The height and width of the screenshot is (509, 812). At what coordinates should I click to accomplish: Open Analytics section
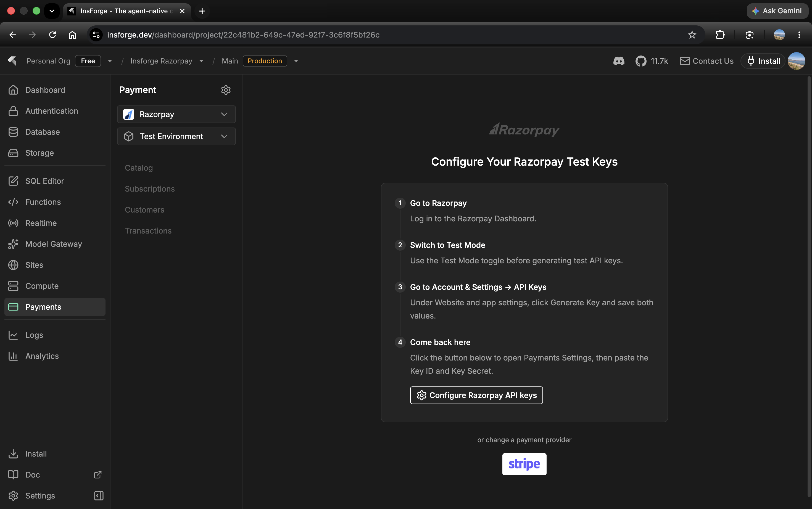point(55,356)
